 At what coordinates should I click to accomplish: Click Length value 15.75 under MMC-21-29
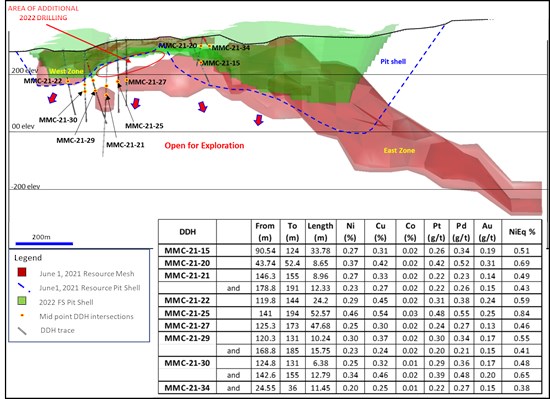[320, 351]
